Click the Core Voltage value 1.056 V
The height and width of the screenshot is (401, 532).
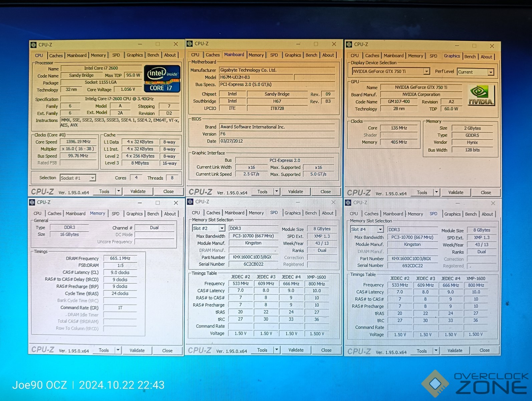(128, 90)
